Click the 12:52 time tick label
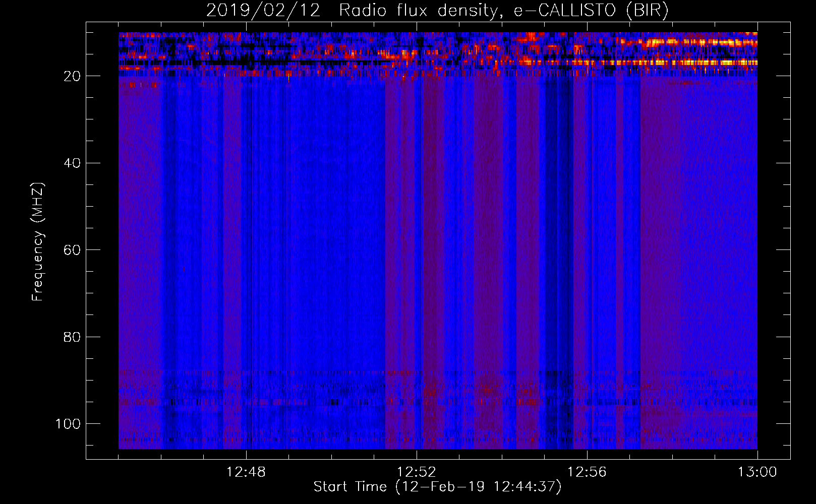The height and width of the screenshot is (504, 816). pyautogui.click(x=417, y=472)
